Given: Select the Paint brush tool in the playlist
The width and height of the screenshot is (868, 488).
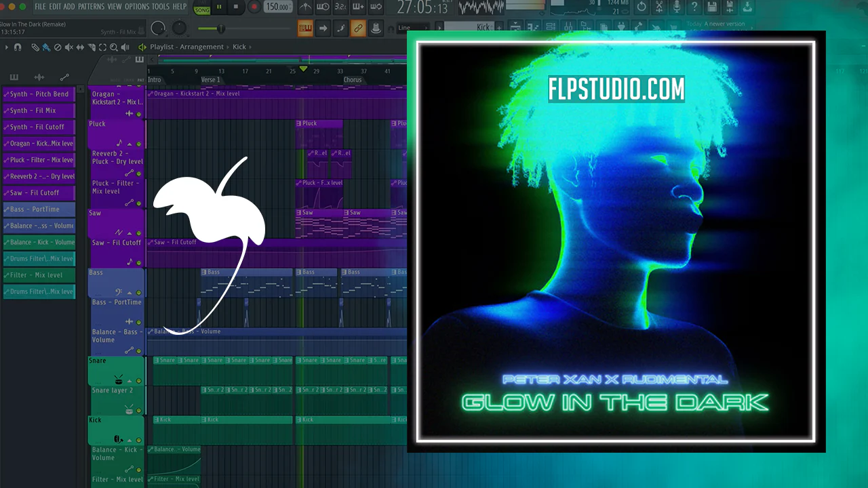Looking at the screenshot, I should click(x=46, y=47).
